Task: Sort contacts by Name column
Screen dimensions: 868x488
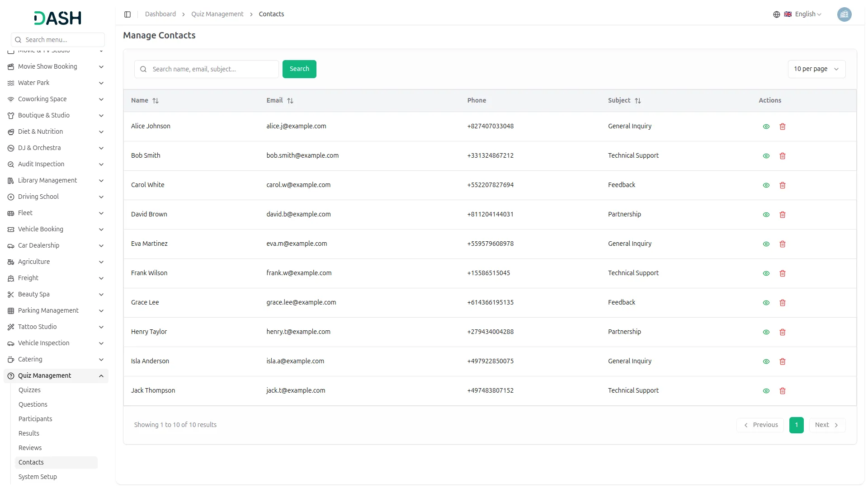Action: click(156, 101)
